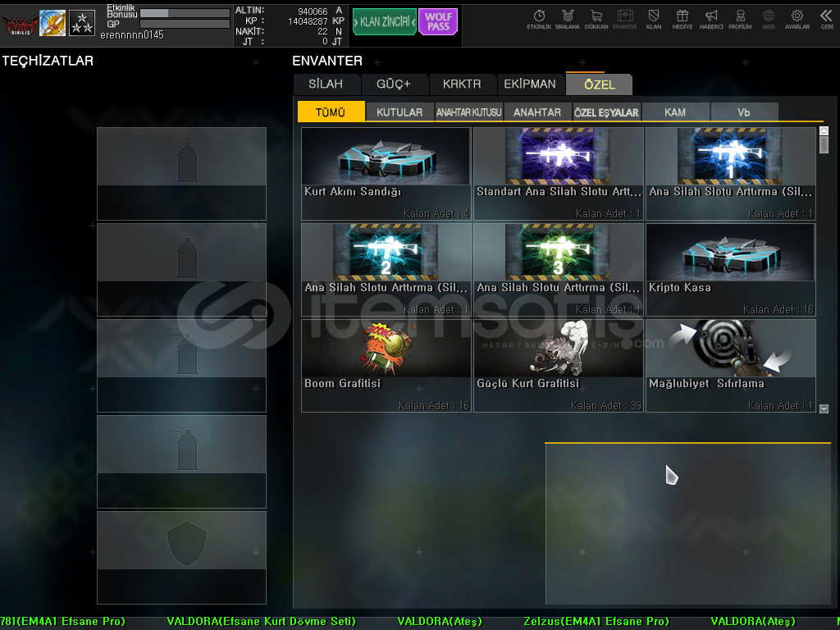Open the PROFİLİM profile icon

740,20
